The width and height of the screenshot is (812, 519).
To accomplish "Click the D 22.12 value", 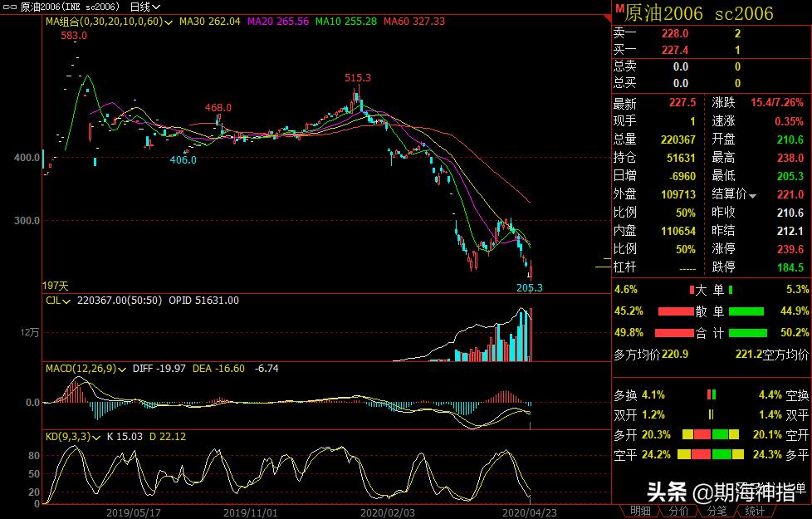I will 167,437.
